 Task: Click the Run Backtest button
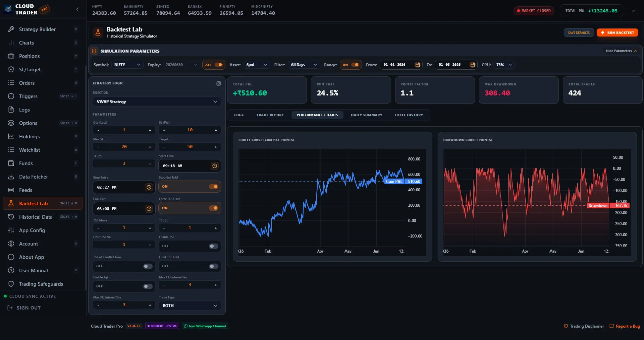point(617,32)
